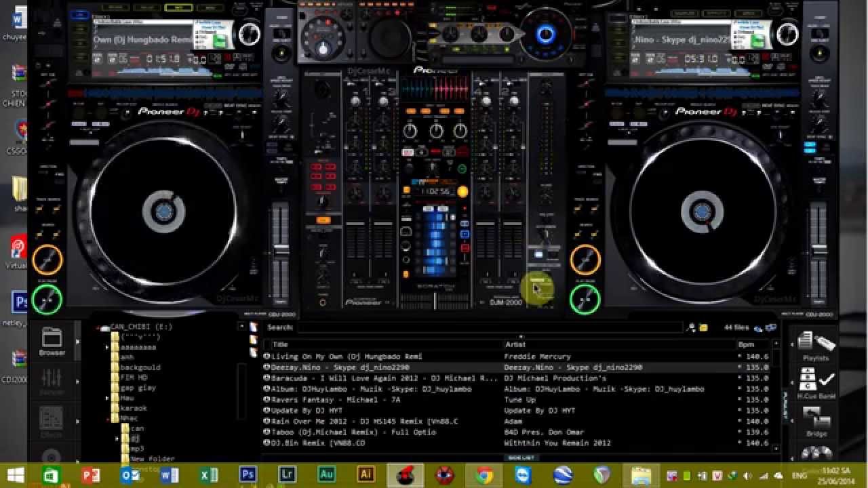Click the left deck orange Cue button

[x=47, y=260]
